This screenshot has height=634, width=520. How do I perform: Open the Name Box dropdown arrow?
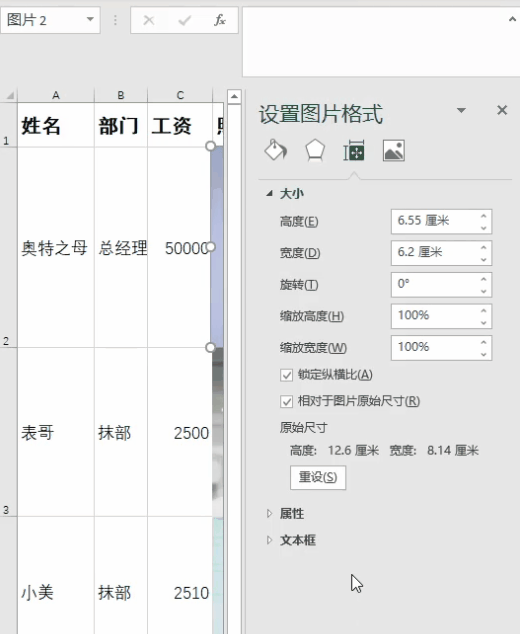90,19
